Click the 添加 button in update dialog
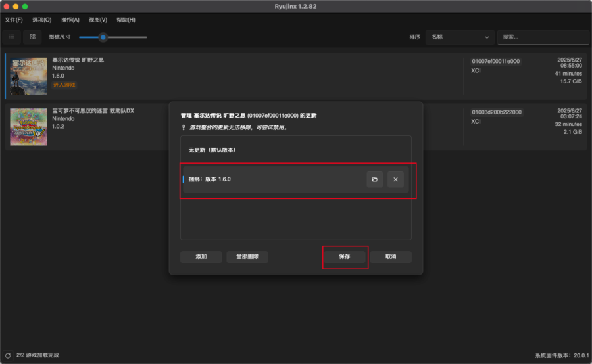This screenshot has width=592, height=364. coord(201,257)
